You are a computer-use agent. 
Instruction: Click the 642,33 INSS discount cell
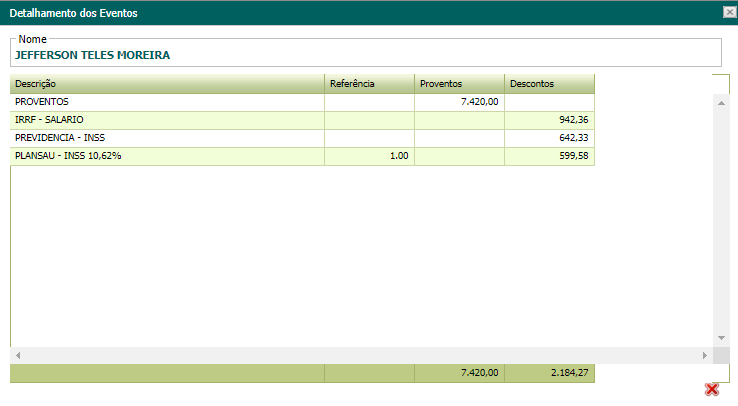point(549,138)
